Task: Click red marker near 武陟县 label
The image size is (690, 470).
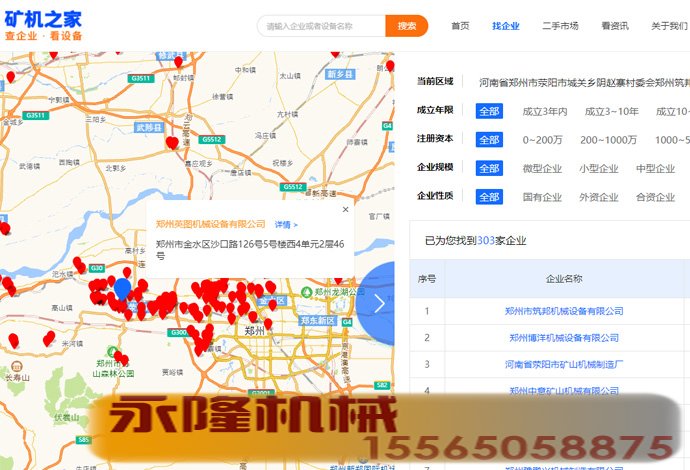Action: [172, 143]
